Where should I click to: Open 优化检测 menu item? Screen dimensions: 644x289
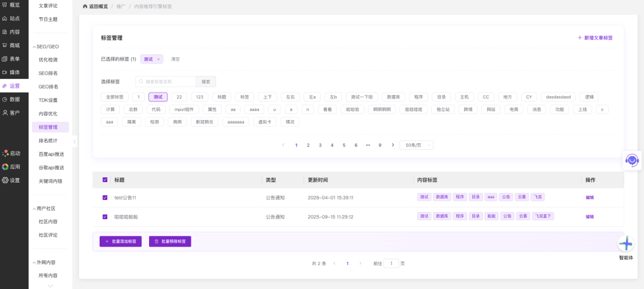coord(48,60)
